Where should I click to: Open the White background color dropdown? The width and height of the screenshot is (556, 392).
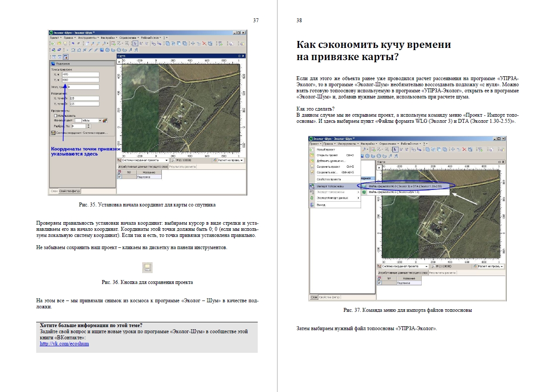(x=100, y=121)
